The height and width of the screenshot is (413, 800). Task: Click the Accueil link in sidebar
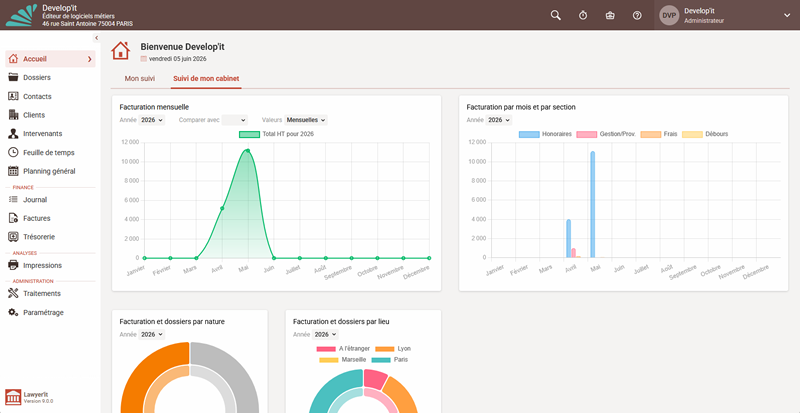click(x=35, y=59)
